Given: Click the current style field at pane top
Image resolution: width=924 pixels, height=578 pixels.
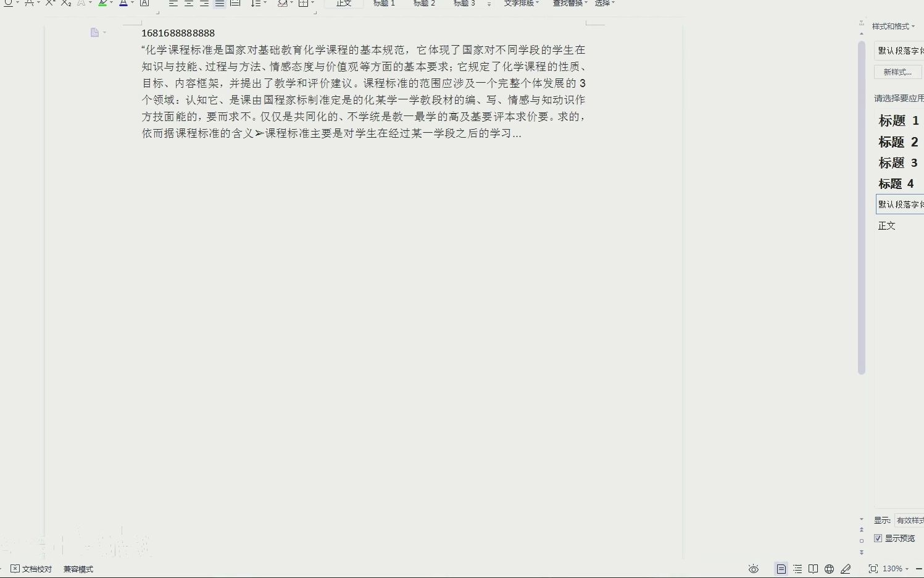Looking at the screenshot, I should (x=899, y=50).
